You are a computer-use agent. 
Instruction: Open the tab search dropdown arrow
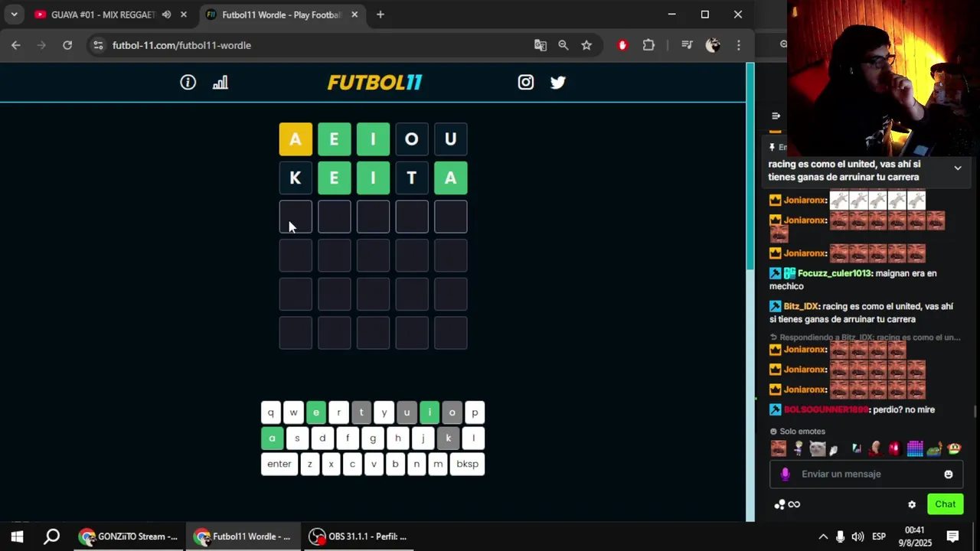pos(14,15)
